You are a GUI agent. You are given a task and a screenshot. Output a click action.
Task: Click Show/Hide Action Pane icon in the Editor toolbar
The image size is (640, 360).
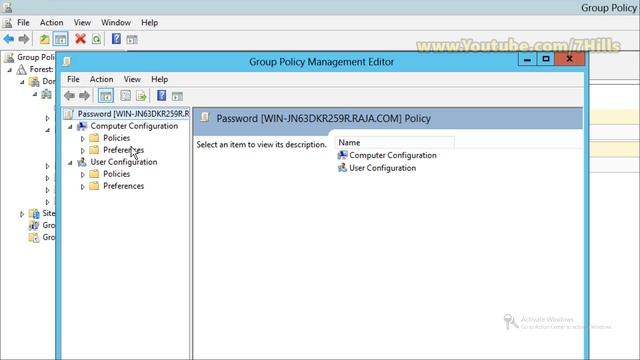coord(177,96)
